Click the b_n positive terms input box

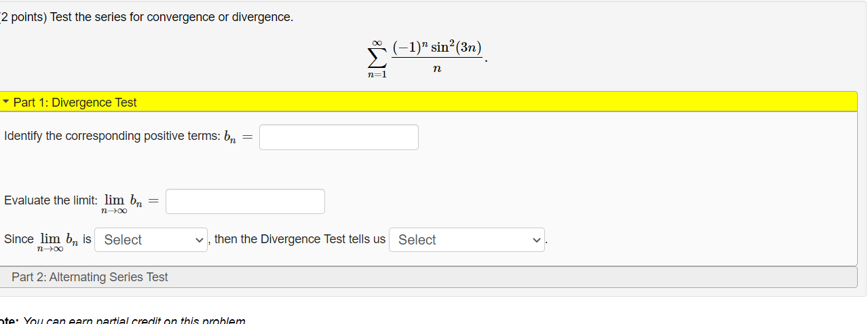(339, 137)
